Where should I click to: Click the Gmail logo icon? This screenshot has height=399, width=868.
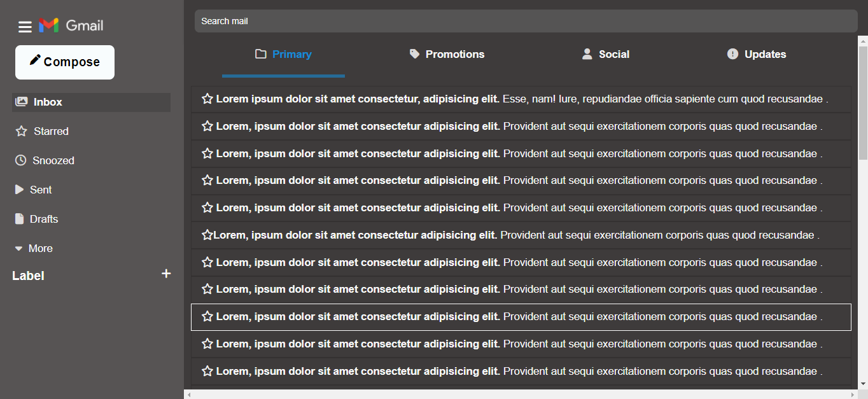point(49,25)
